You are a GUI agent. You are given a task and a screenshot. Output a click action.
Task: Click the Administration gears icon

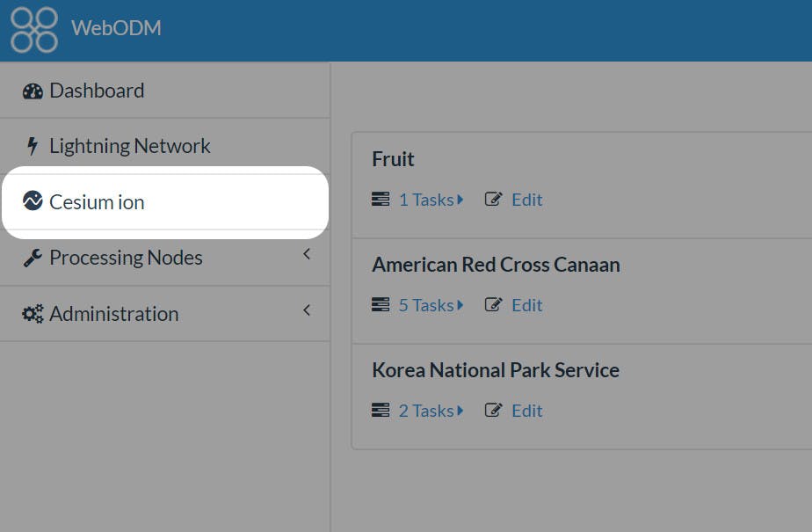[33, 313]
